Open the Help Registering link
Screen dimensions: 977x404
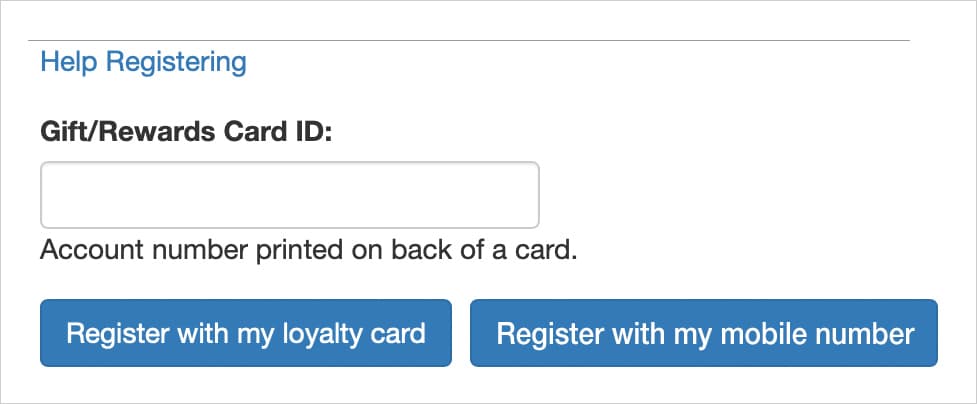coord(143,62)
